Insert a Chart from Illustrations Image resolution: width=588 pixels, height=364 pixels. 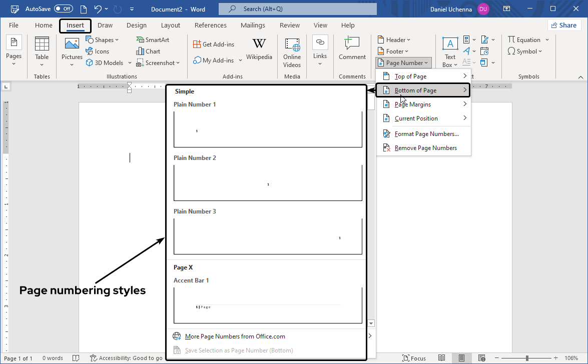tap(148, 51)
